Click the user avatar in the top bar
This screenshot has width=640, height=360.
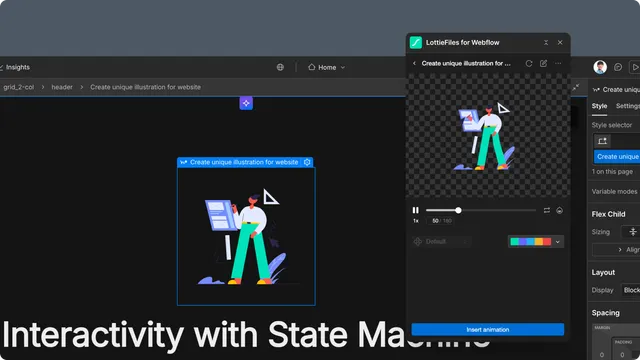click(x=600, y=67)
